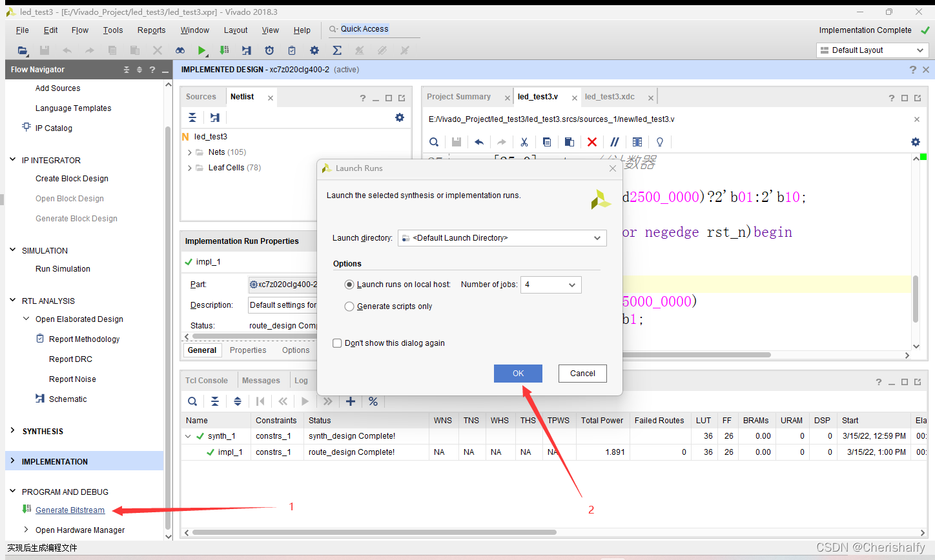Open Netlist panel settings gear

point(400,117)
